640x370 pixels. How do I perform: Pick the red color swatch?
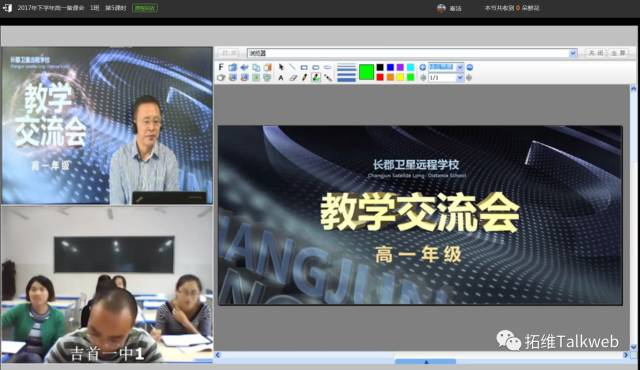click(x=380, y=77)
